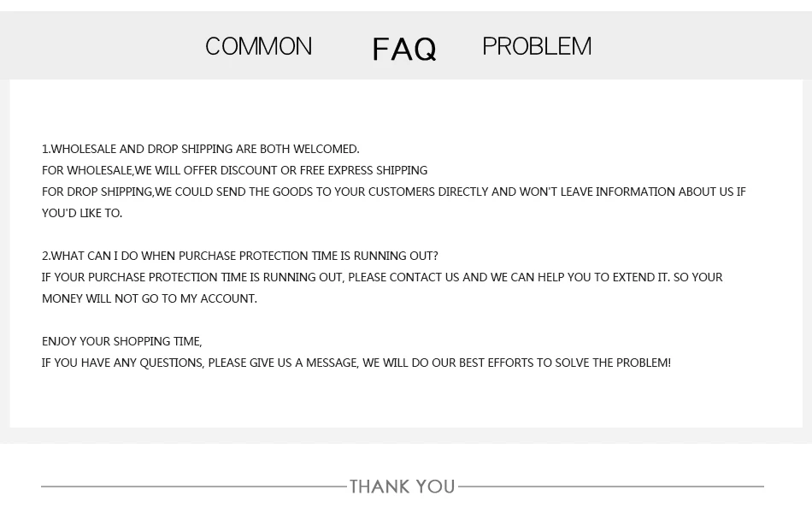Image resolution: width=812 pixels, height=531 pixels.
Task: Click the contact us to extend sentence
Action: point(382,277)
